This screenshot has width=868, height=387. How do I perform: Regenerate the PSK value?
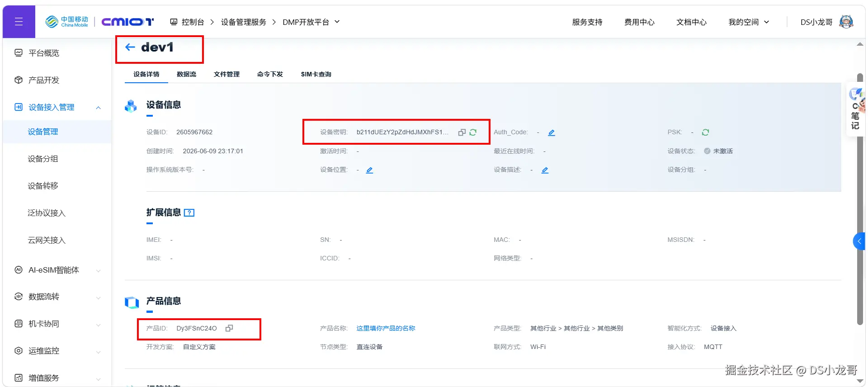pyautogui.click(x=705, y=132)
